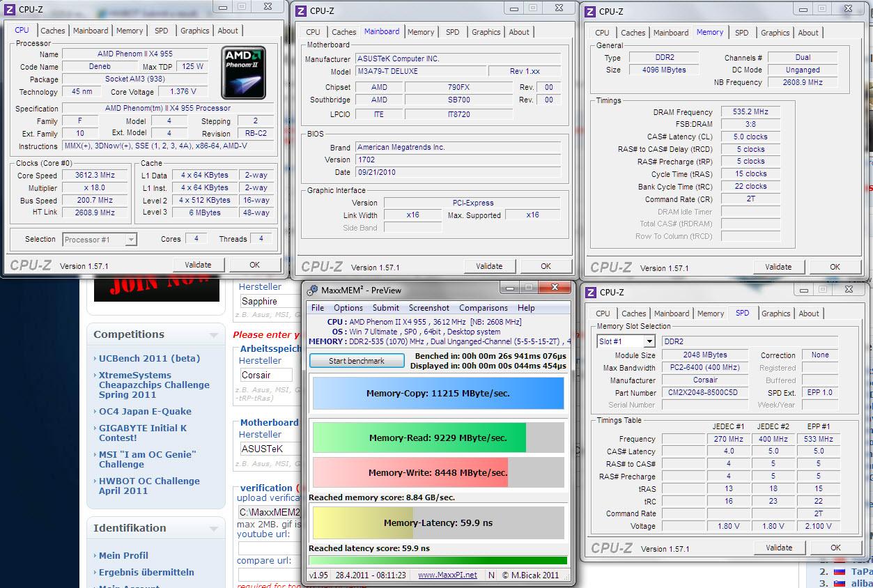Open Processor #1 selection dropdown in CPU-Z
The height and width of the screenshot is (588, 873).
pos(130,240)
